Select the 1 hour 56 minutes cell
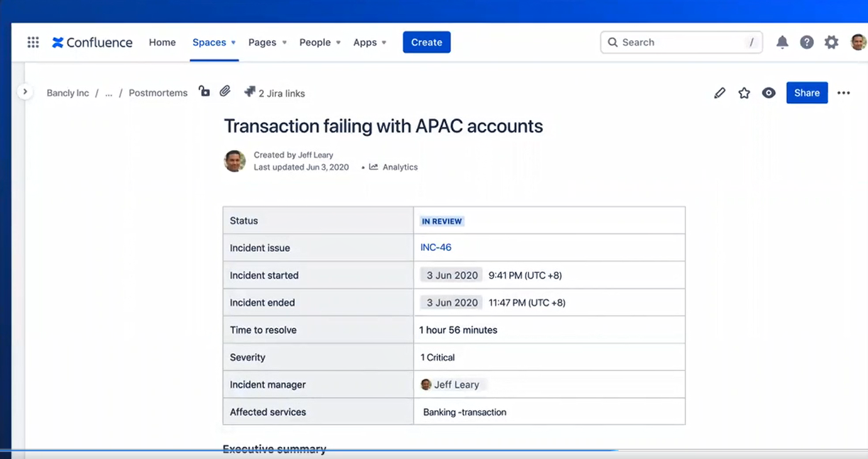This screenshot has height=459, width=868. coord(549,330)
